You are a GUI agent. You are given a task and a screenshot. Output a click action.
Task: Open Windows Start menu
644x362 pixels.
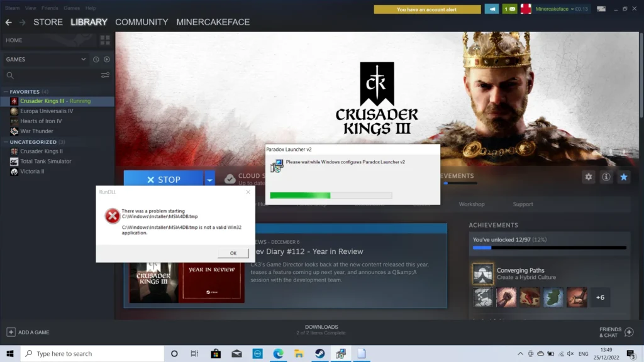point(10,353)
